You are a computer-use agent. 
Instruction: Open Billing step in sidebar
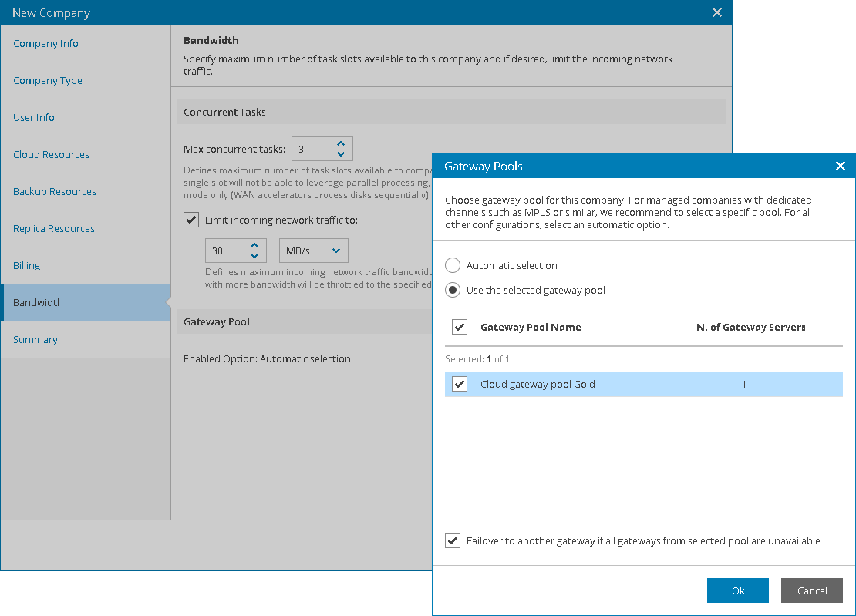27,266
